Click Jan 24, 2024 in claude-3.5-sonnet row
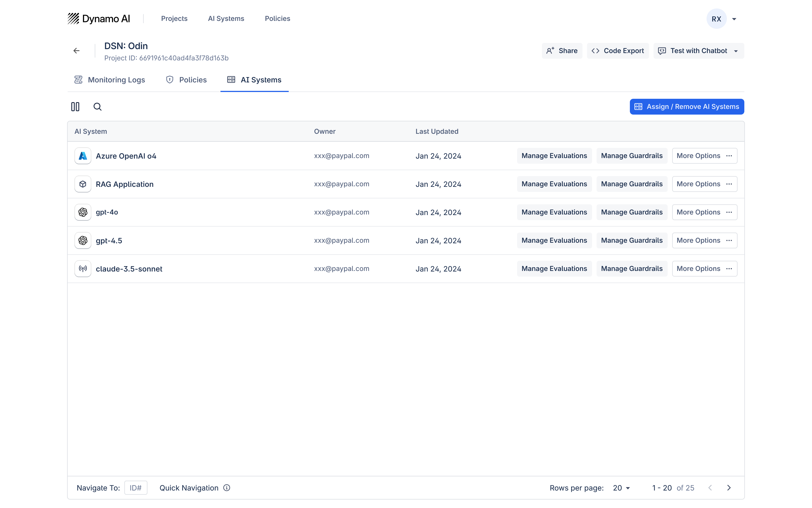The height and width of the screenshot is (508, 812). coord(438,269)
